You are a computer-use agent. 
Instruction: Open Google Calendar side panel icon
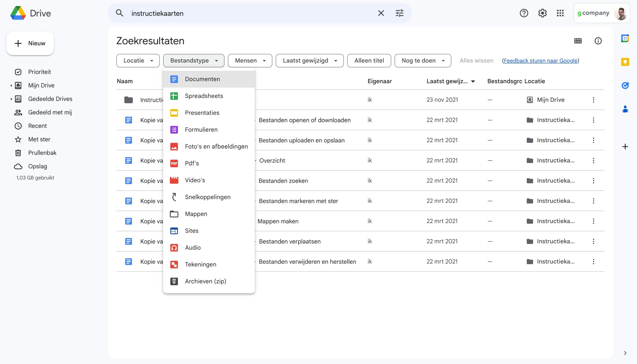(x=625, y=38)
